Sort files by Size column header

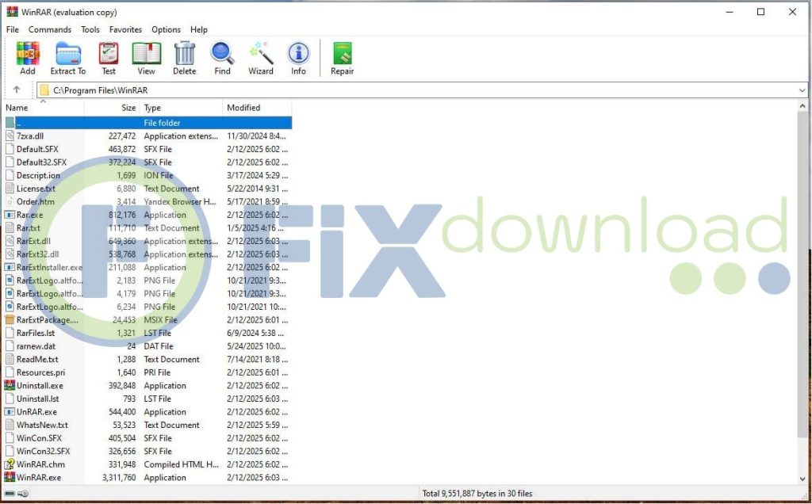[128, 108]
